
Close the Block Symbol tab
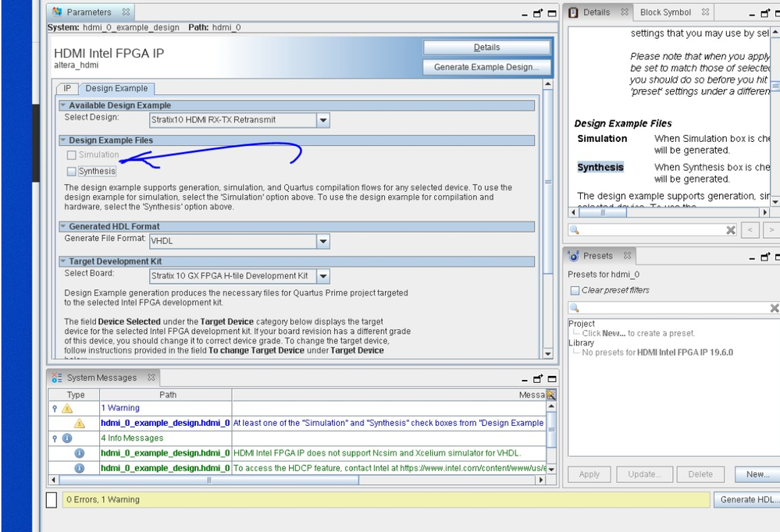tap(705, 12)
